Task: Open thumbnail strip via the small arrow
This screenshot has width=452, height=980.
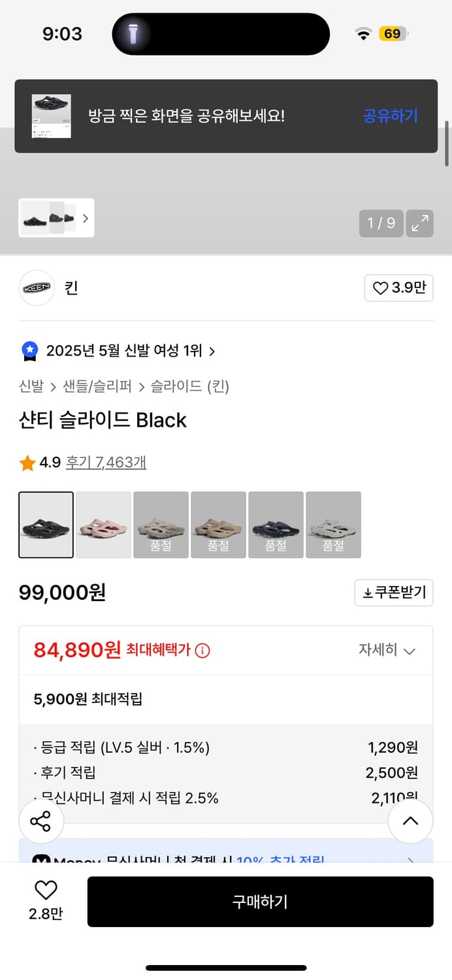Action: tap(86, 218)
